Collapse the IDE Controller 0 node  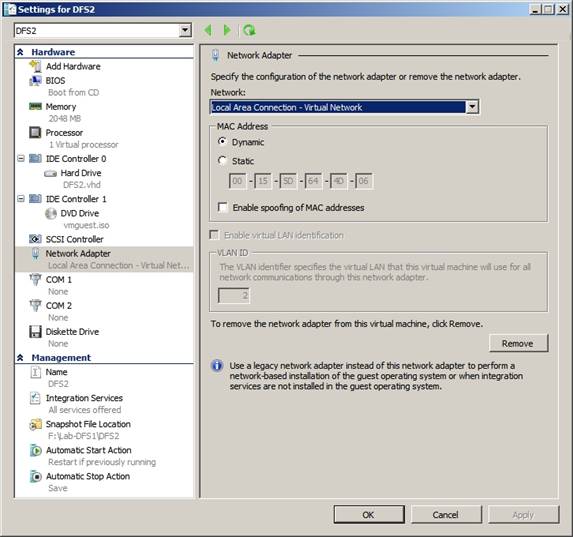[21, 158]
